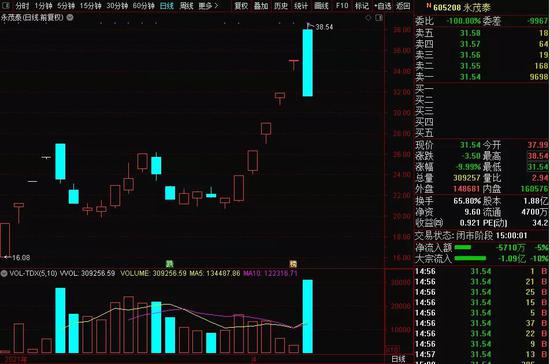This screenshot has width=550, height=364.
Task: Open F10 company information
Action: pyautogui.click(x=342, y=6)
